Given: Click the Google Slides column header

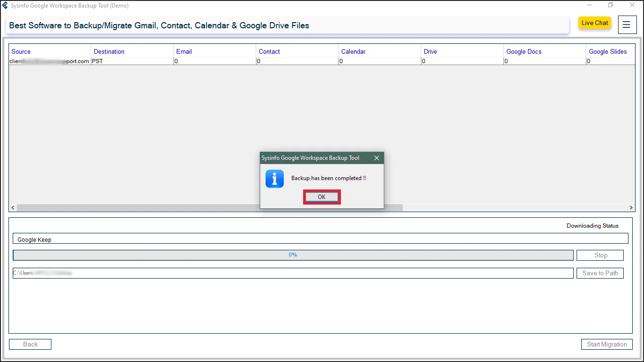Looking at the screenshot, I should pyautogui.click(x=608, y=51).
